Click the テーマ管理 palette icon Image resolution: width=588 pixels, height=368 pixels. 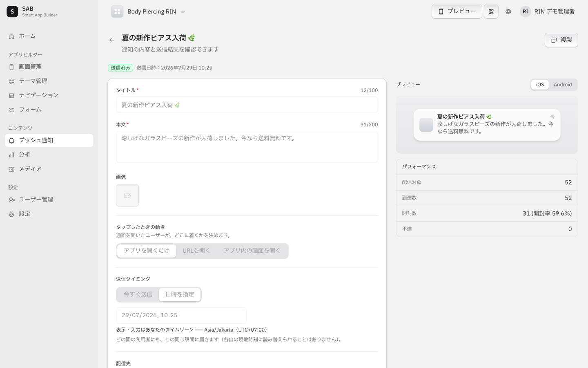(x=11, y=81)
